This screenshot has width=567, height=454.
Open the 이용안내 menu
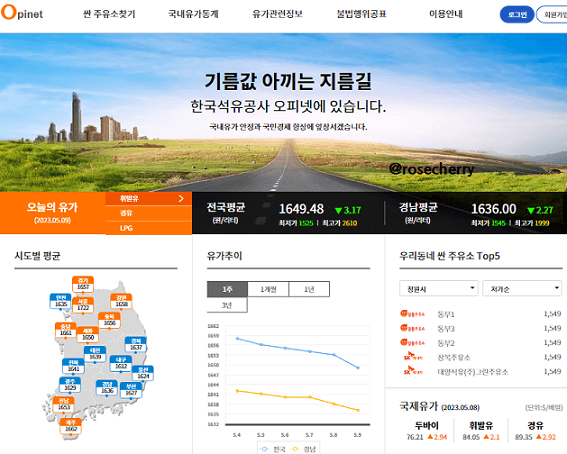pyautogui.click(x=446, y=14)
